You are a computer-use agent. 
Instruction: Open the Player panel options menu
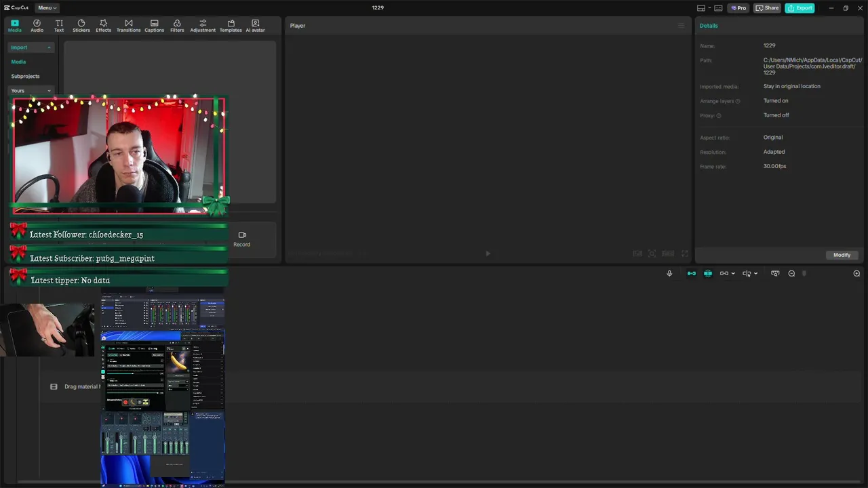point(682,26)
